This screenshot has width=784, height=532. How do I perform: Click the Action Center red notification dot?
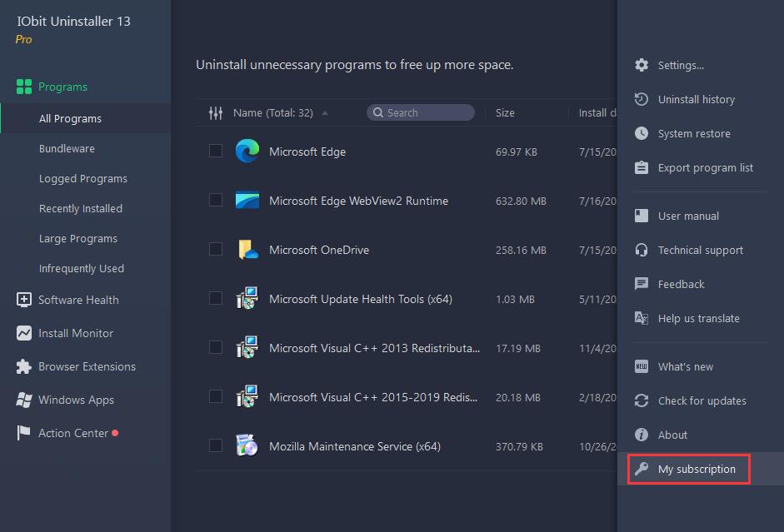[115, 433]
